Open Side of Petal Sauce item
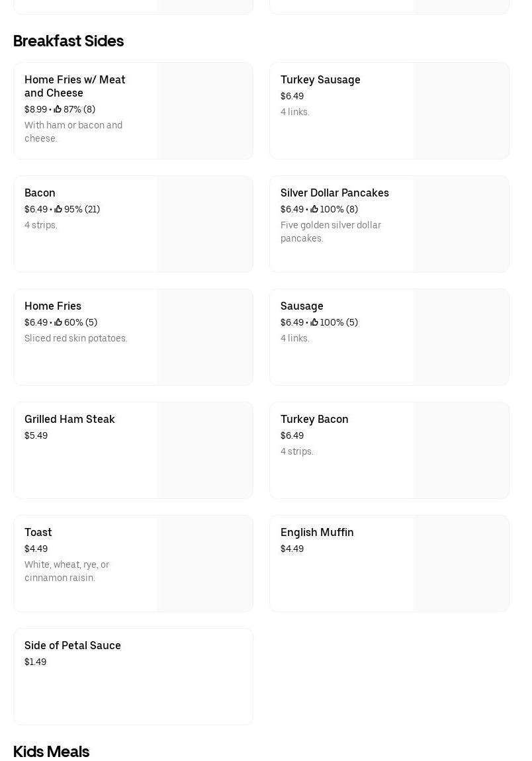532x761 pixels. pos(73,645)
